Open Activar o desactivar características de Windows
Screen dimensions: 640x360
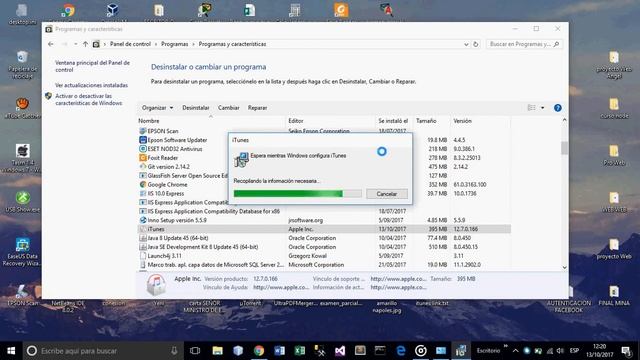89,100
